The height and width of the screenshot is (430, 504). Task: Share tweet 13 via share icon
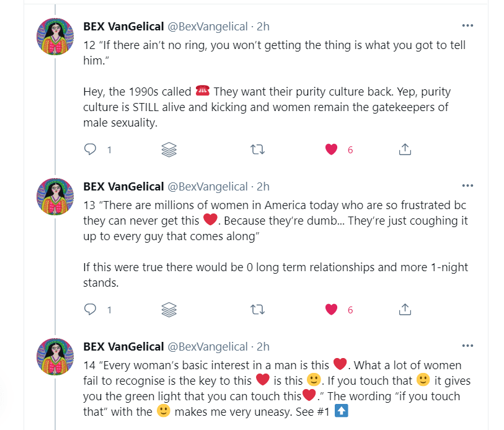(405, 309)
